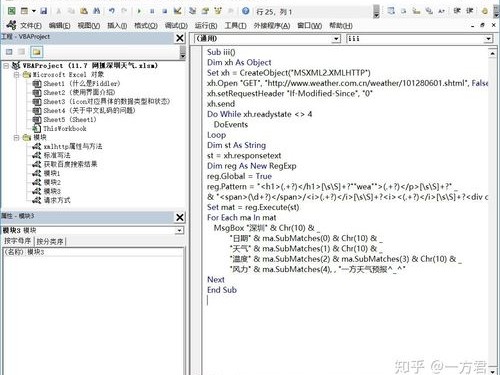500x375 pixels.
Task: Select ThisWorkbook in project tree
Action: (59, 128)
